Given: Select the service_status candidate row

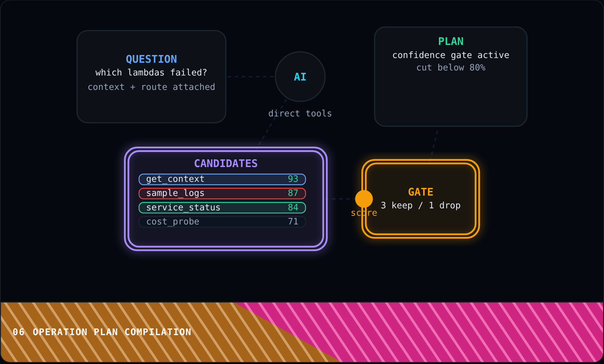Looking at the screenshot, I should pyautogui.click(x=222, y=208).
